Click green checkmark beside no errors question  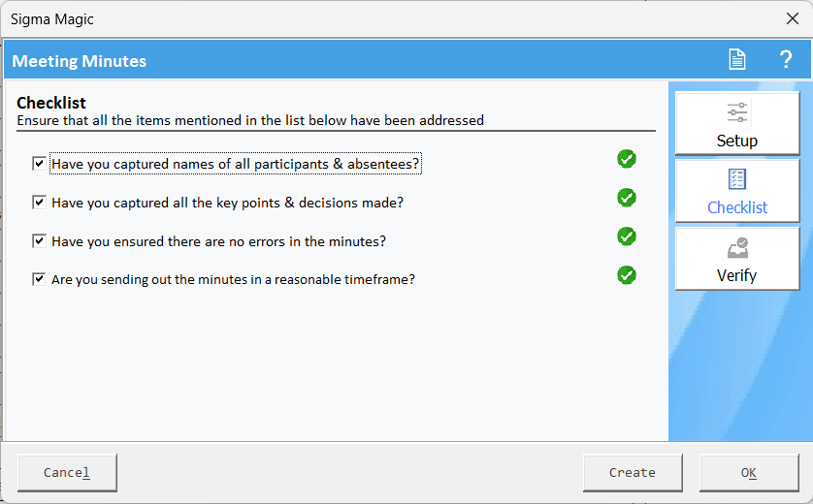627,236
